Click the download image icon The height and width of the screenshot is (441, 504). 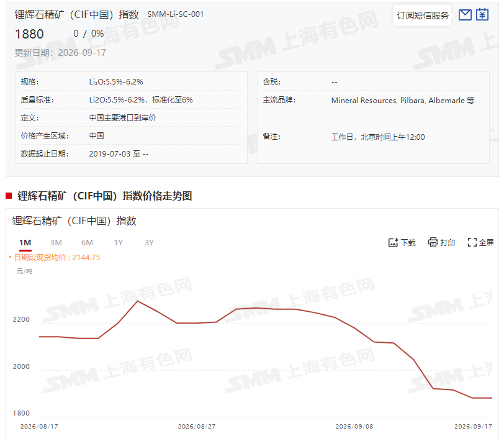393,242
